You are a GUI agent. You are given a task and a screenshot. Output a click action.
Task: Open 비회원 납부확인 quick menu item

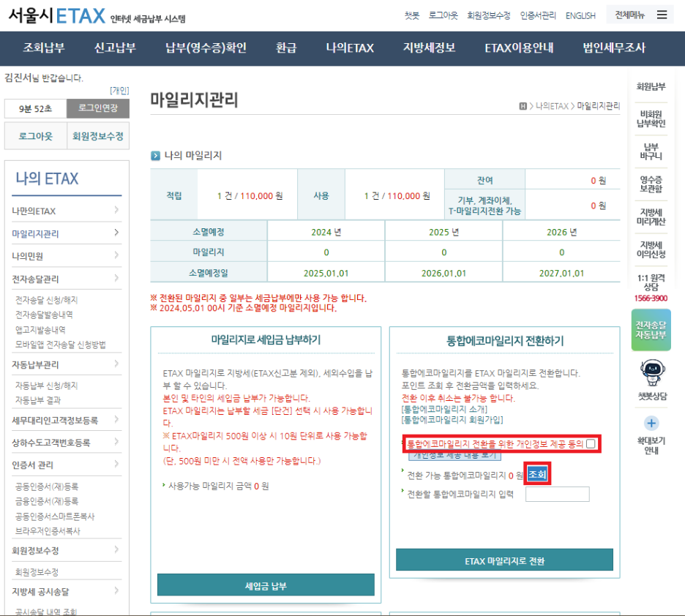coord(651,119)
